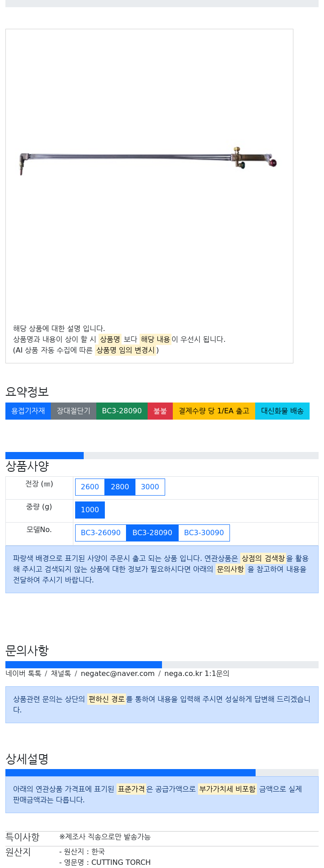Choose the 1000 weight option

(90, 510)
